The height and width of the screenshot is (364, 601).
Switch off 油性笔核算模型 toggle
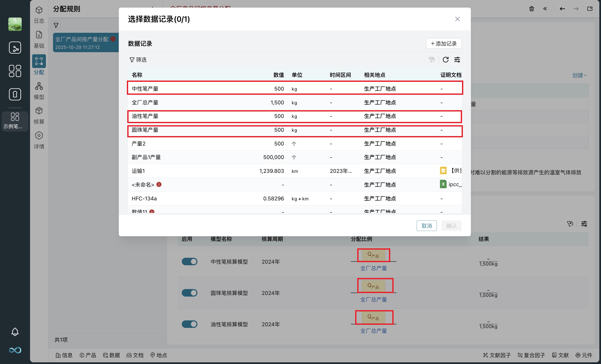coord(189,324)
